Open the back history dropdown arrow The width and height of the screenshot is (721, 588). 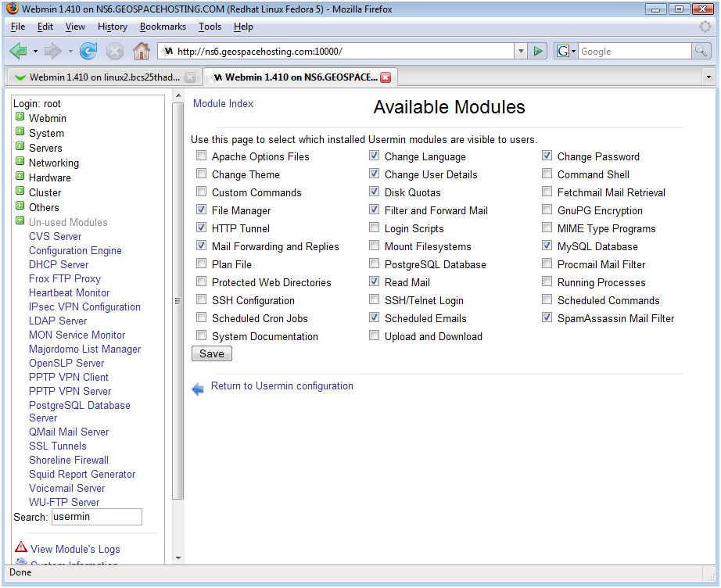tap(35, 52)
